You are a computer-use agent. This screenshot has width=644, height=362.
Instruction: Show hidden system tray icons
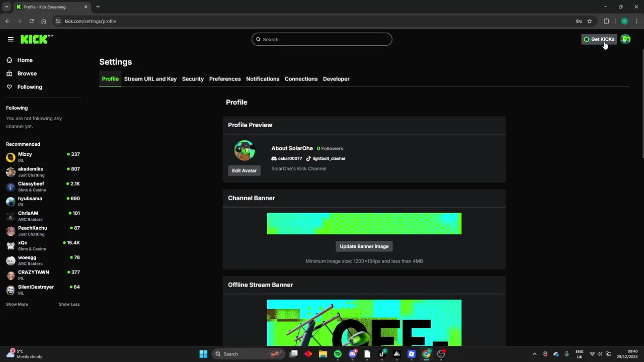pos(534,354)
